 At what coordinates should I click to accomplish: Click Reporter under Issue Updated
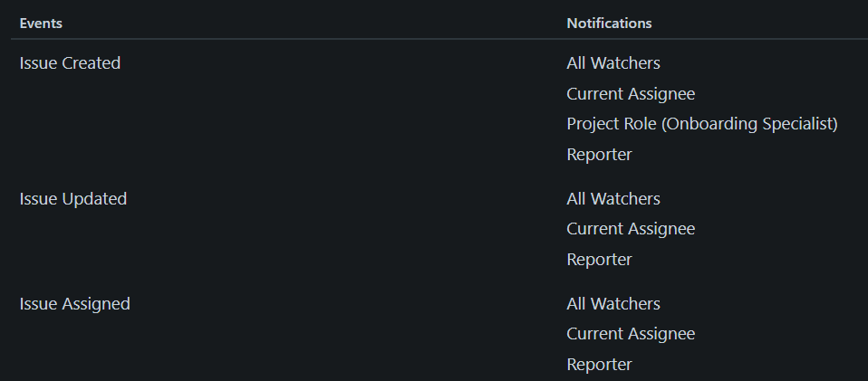pos(599,260)
